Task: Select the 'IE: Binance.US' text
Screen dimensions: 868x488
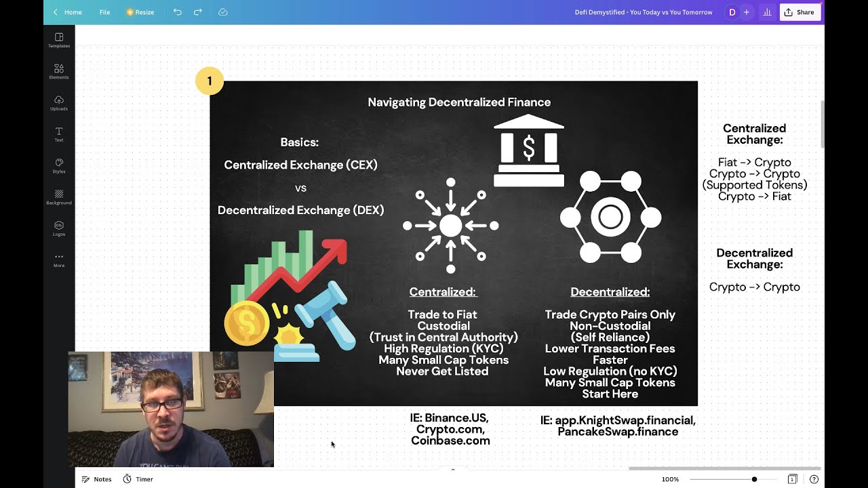Action: tap(448, 418)
